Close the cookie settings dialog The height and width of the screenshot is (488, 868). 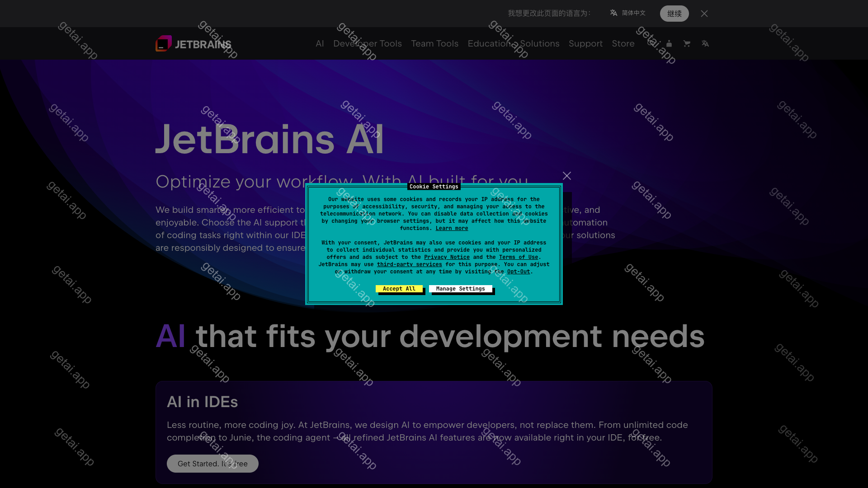click(567, 176)
